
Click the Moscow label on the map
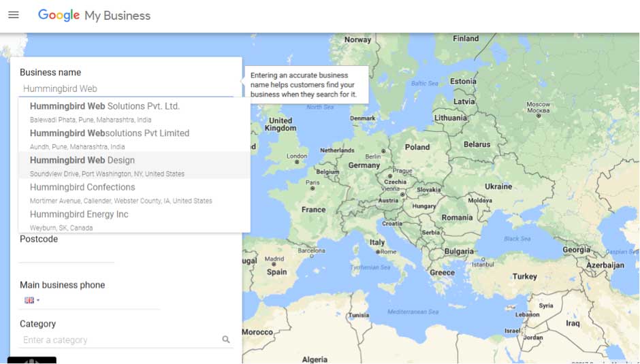538,107
